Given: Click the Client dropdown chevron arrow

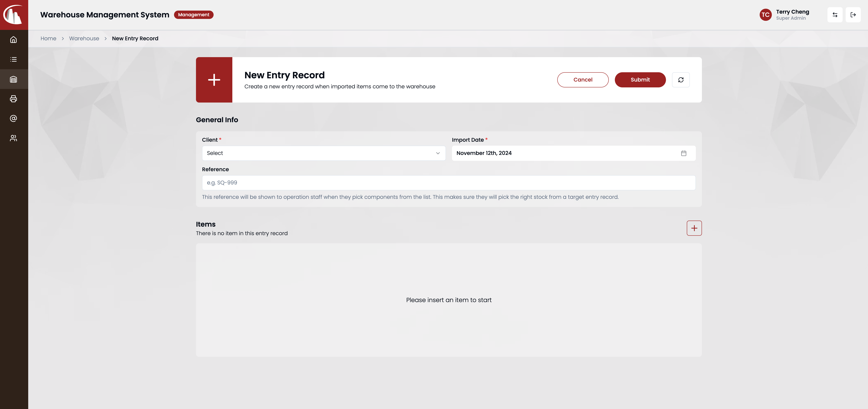Looking at the screenshot, I should point(438,153).
